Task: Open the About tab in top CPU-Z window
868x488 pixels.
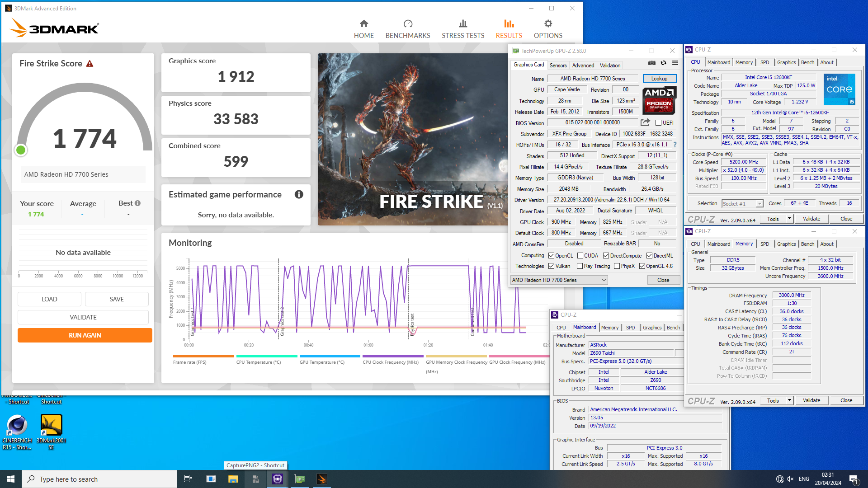Action: 827,62
